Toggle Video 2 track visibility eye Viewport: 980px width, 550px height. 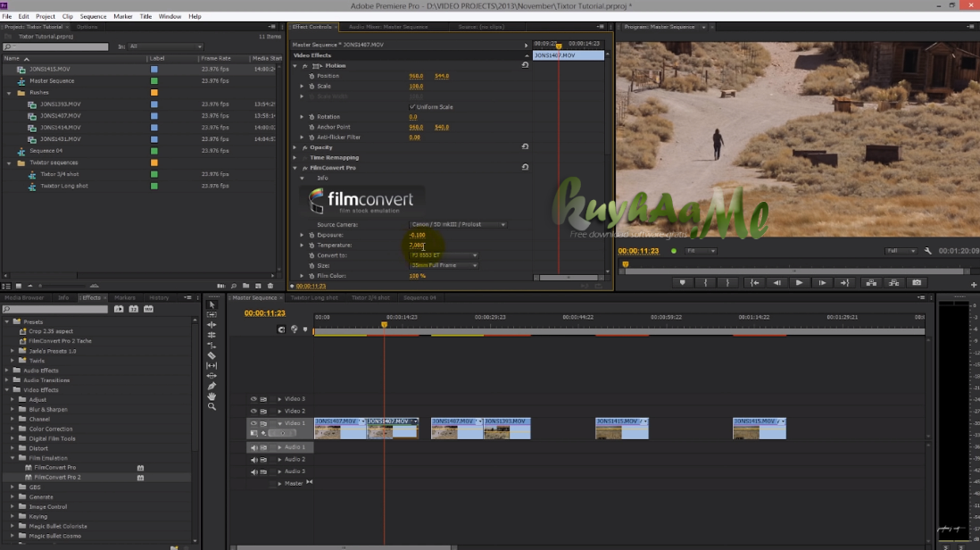coord(253,412)
